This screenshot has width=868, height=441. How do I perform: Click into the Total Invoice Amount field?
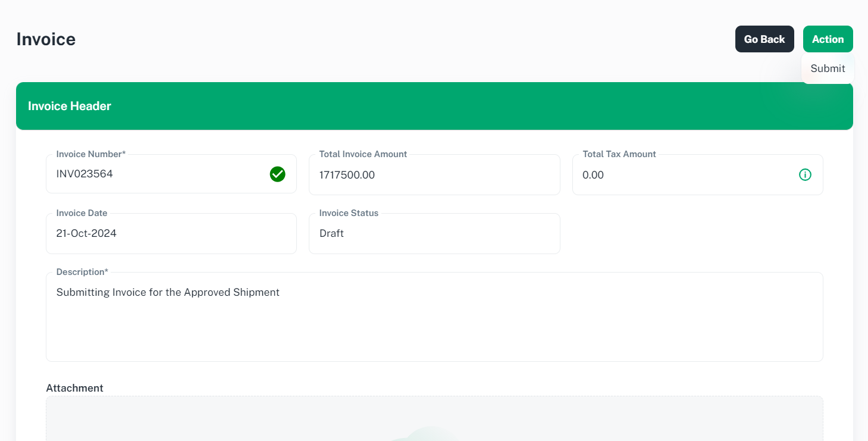[434, 175]
